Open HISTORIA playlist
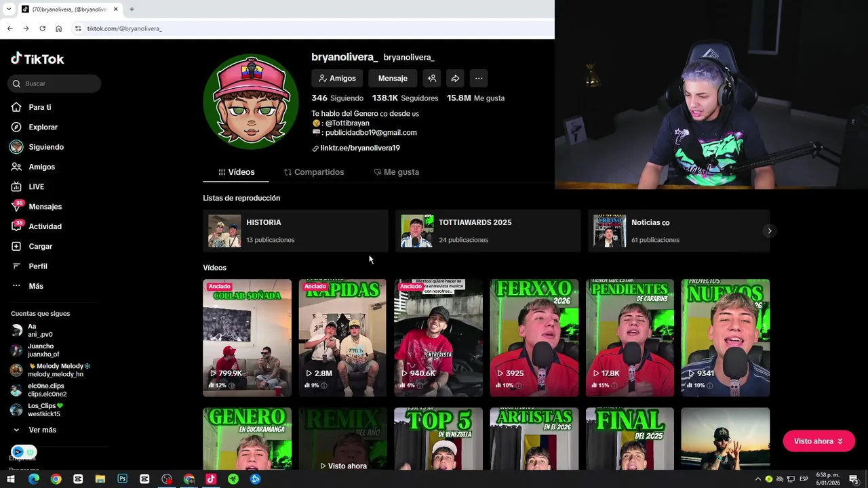 pyautogui.click(x=295, y=231)
